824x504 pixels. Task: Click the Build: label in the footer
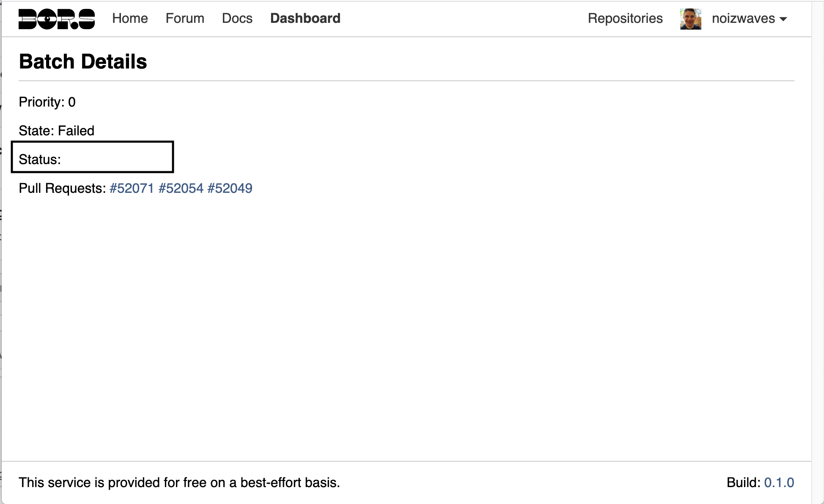coord(743,482)
